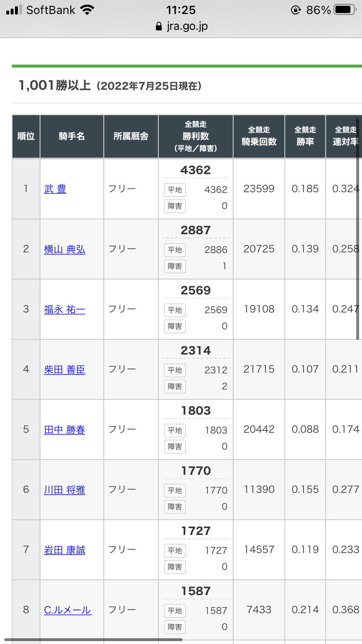Open jockey 岩田 康誠 profile link
362x644 pixels.
[x=65, y=550]
